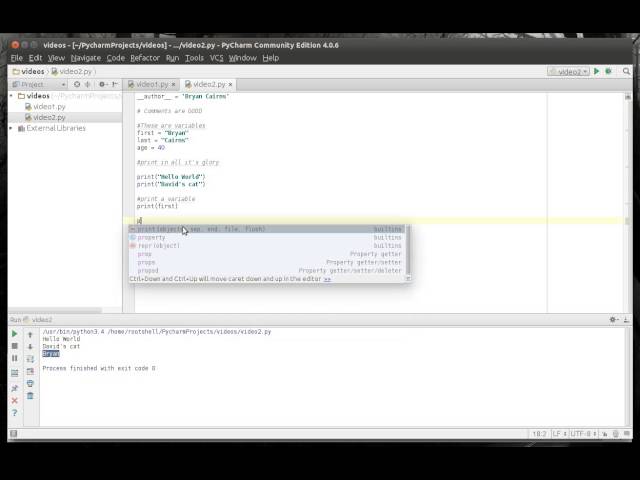Open Search Everywhere magnifier icon

[627, 71]
